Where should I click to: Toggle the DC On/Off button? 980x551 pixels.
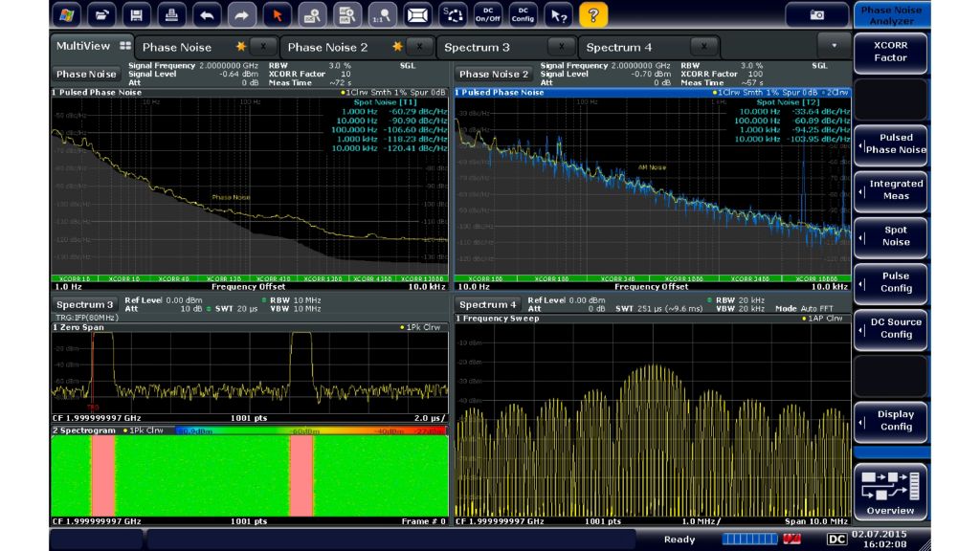[x=487, y=15]
